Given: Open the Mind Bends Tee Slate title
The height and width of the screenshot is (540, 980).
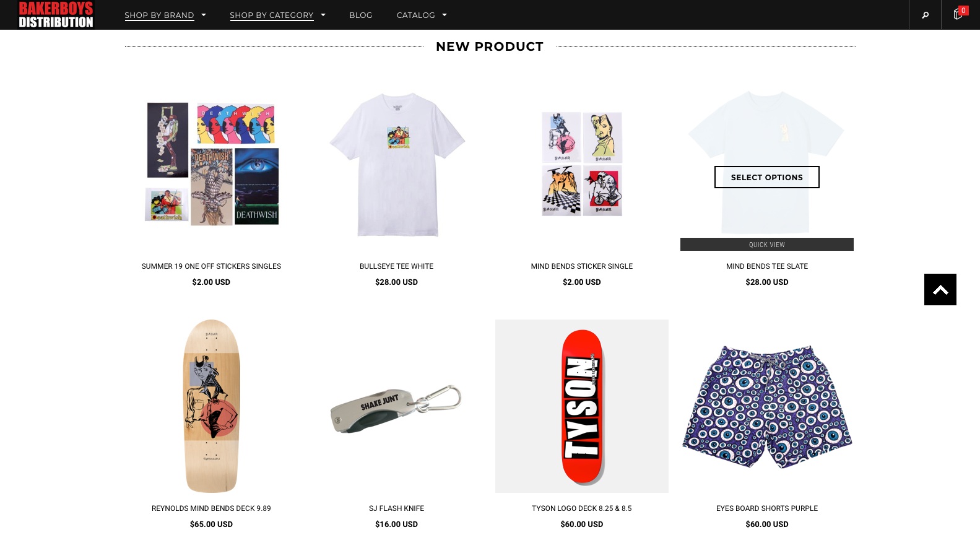Looking at the screenshot, I should click(766, 266).
